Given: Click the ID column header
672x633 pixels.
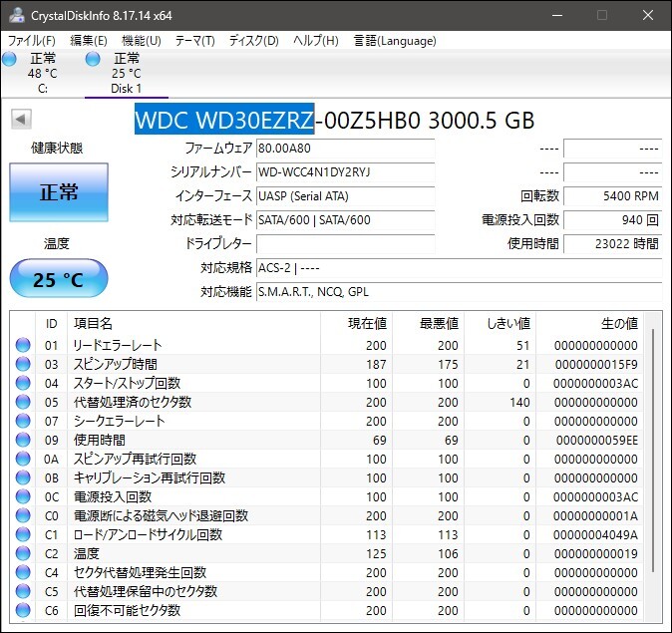Looking at the screenshot, I should (52, 324).
